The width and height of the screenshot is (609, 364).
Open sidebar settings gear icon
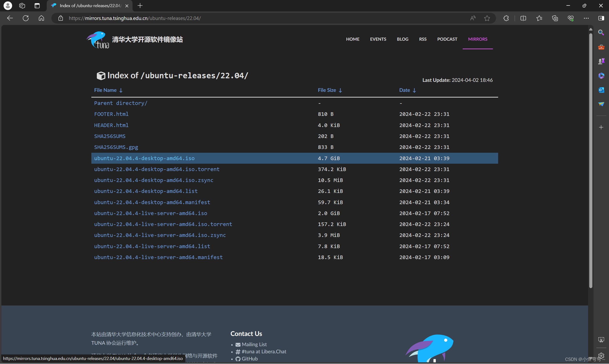point(601,355)
